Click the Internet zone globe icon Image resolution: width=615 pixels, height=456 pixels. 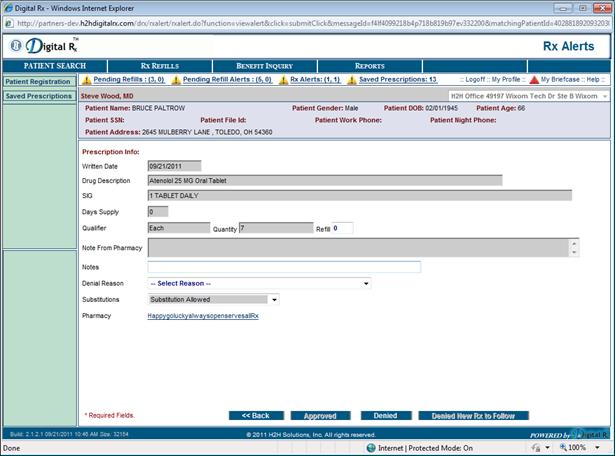pos(369,447)
